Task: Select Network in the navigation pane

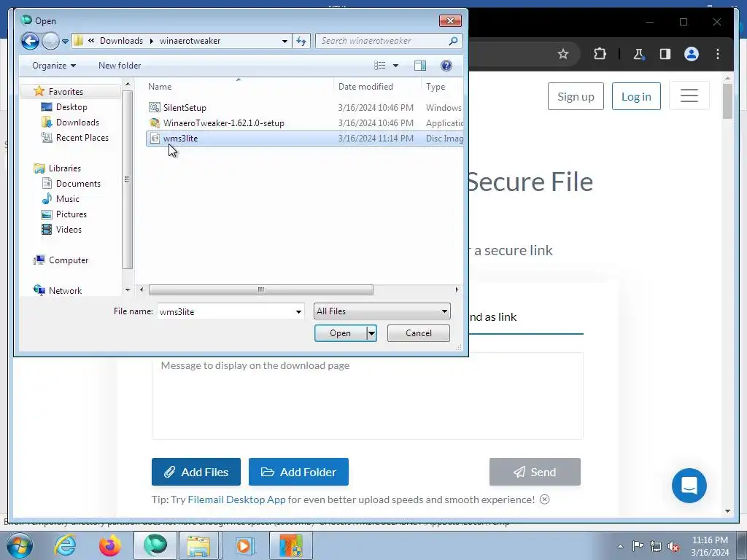Action: [65, 290]
